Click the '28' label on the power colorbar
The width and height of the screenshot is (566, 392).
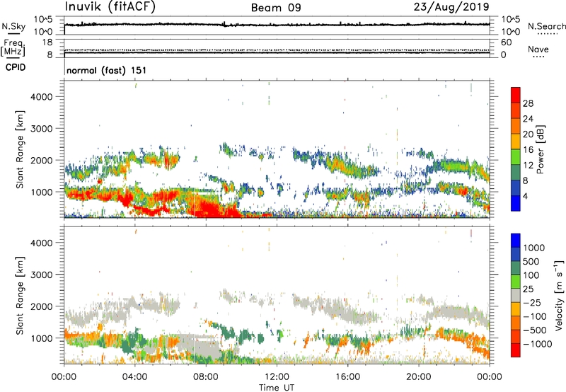click(x=528, y=103)
